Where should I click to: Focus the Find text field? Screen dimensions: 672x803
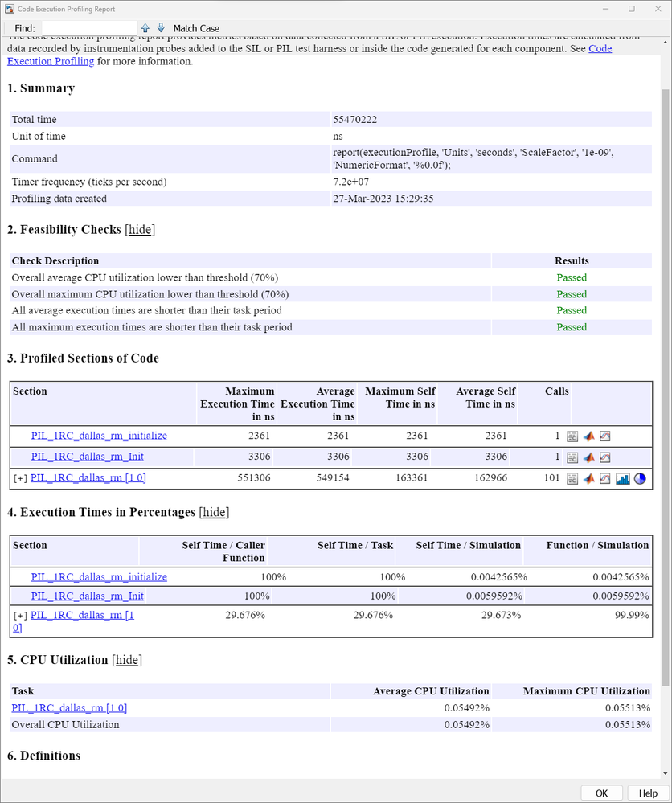click(x=89, y=27)
